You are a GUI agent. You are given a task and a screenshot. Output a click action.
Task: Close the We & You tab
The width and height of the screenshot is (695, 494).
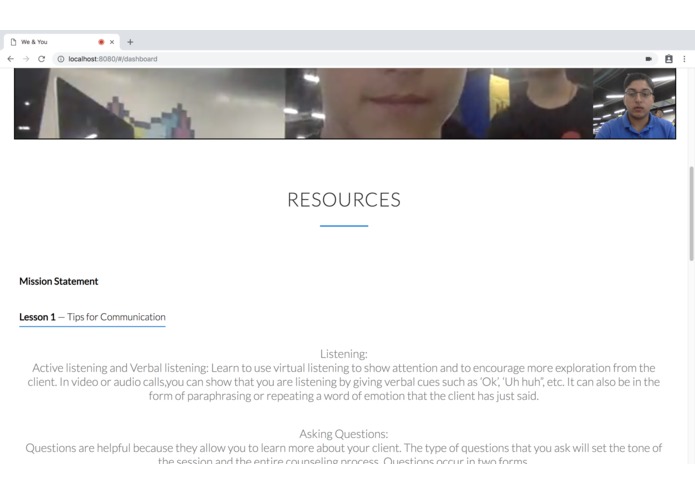click(112, 42)
